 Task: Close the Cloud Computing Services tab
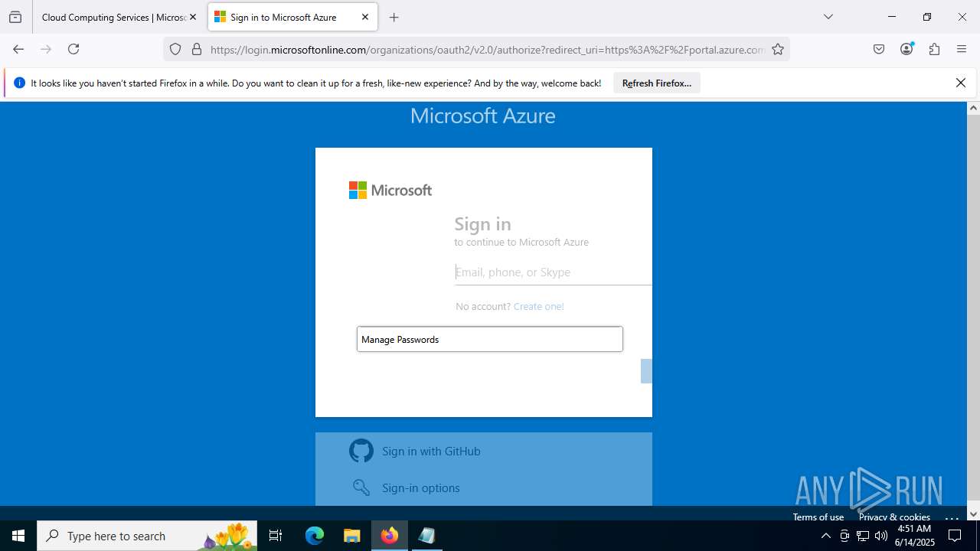click(192, 17)
